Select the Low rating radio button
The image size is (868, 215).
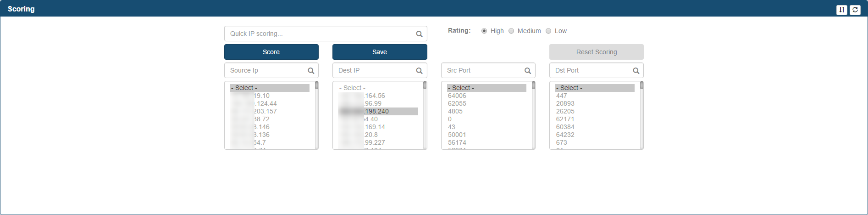pyautogui.click(x=548, y=31)
